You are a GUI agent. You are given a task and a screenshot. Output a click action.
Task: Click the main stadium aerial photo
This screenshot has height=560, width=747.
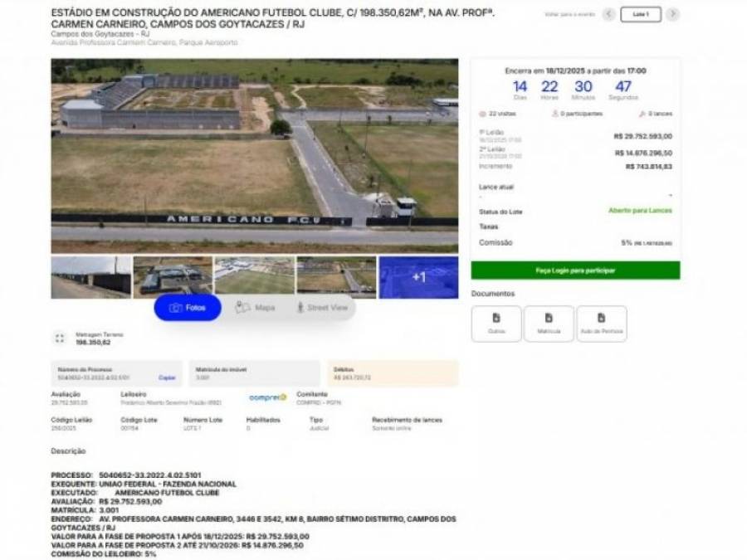254,155
